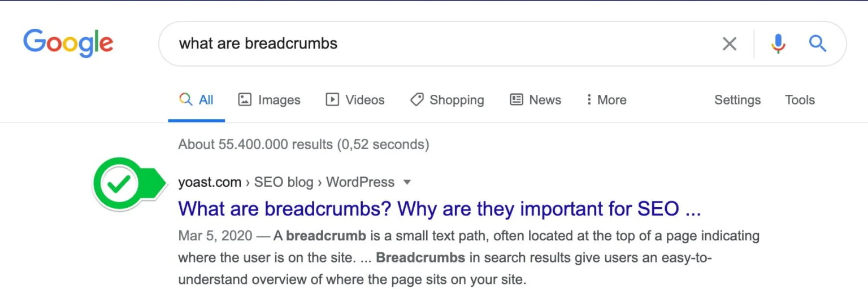This screenshot has width=868, height=298.
Task: Click inside the search text field
Action: (x=441, y=43)
